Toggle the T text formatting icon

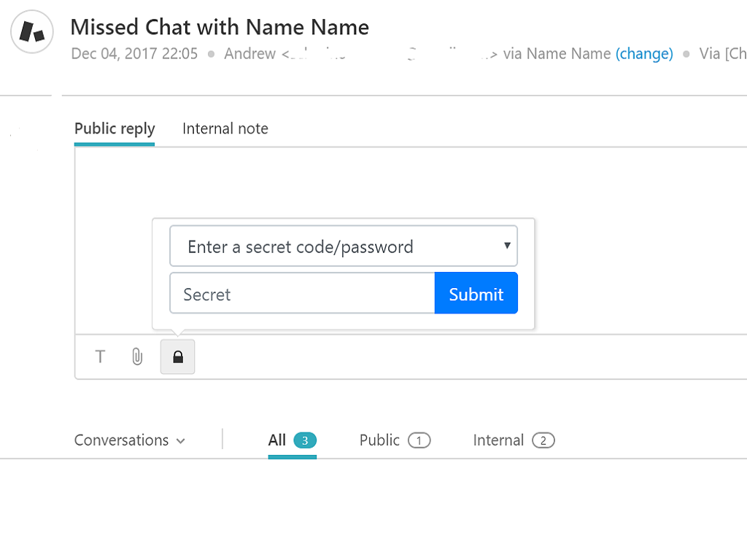[101, 357]
